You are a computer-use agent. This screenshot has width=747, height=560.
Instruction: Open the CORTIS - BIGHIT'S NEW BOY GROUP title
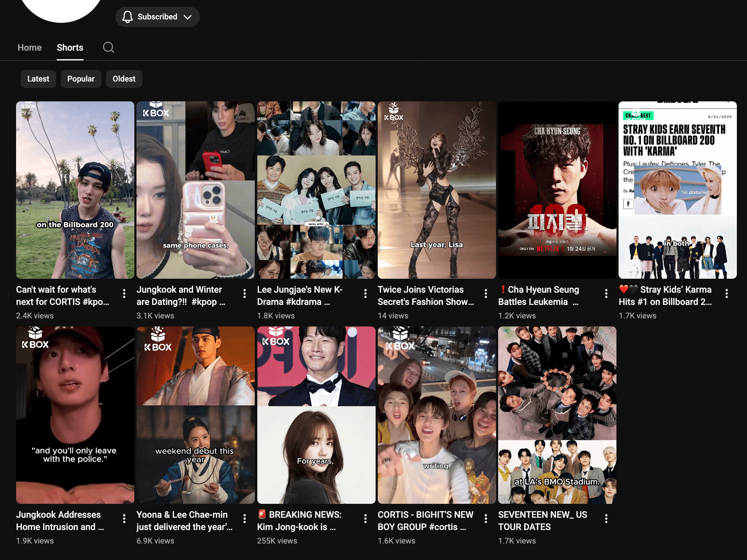(425, 521)
